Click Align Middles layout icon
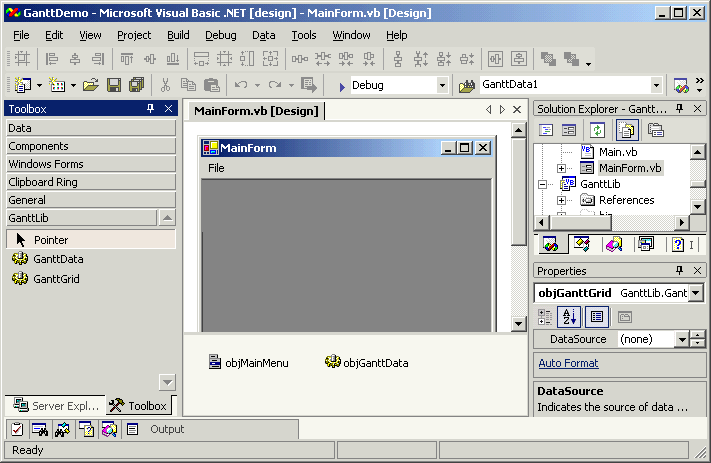Viewport: 711px width, 463px height. pos(150,59)
